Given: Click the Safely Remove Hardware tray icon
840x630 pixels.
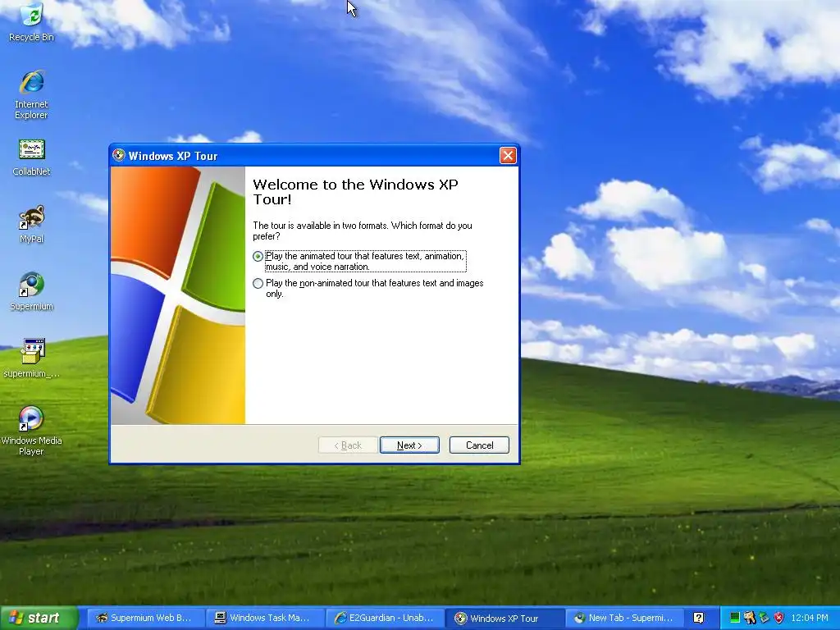Looking at the screenshot, I should [x=764, y=619].
